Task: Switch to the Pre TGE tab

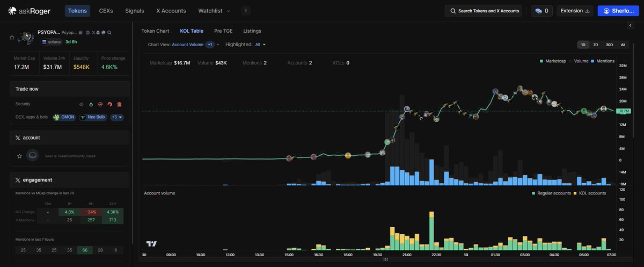Action: (223, 31)
